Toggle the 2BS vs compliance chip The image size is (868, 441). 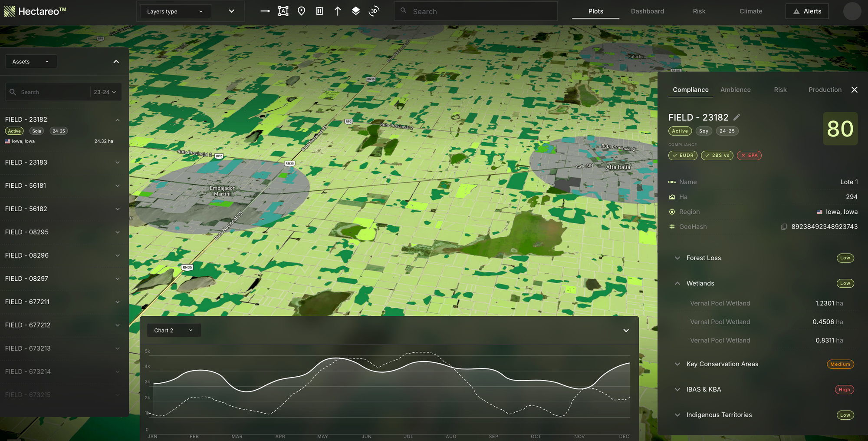point(717,156)
